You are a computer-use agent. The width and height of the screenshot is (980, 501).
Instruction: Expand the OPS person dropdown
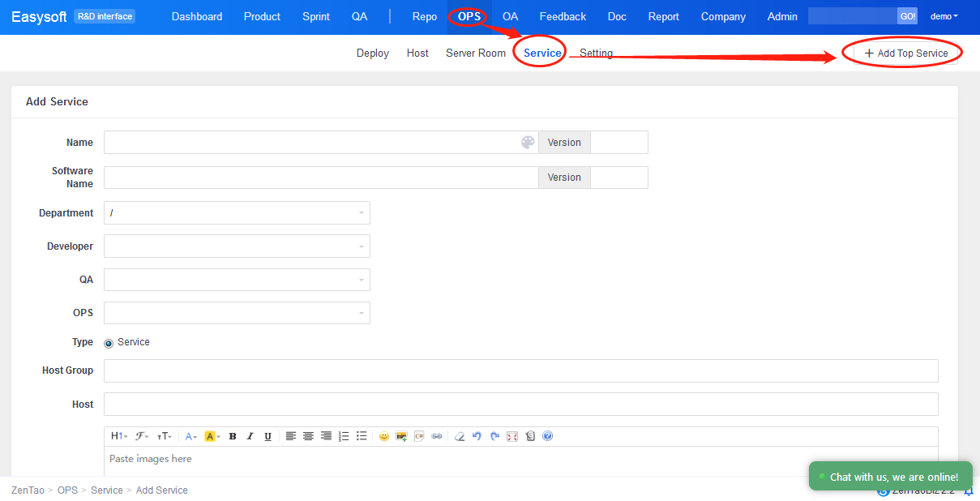click(x=237, y=313)
